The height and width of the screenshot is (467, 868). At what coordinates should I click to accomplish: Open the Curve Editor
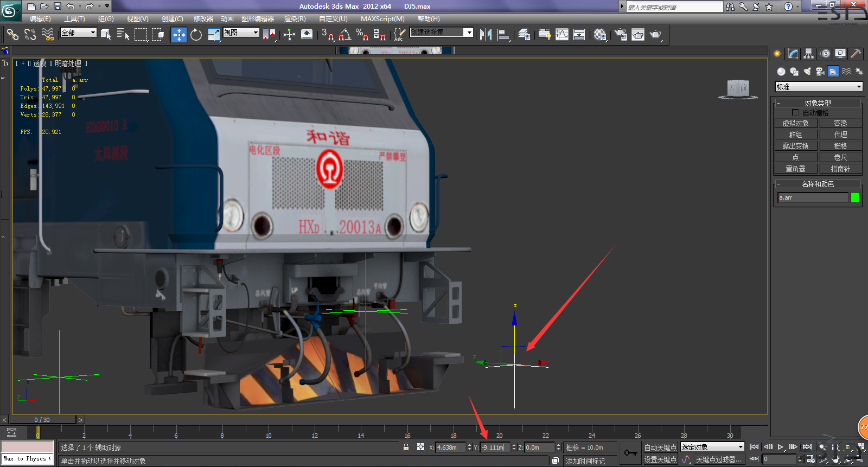[x=562, y=35]
